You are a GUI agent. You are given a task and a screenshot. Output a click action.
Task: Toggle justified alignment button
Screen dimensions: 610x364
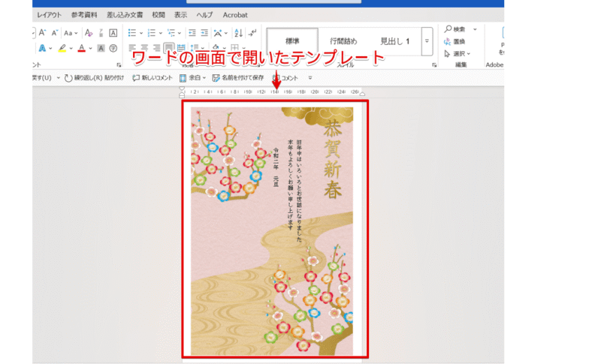169,48
